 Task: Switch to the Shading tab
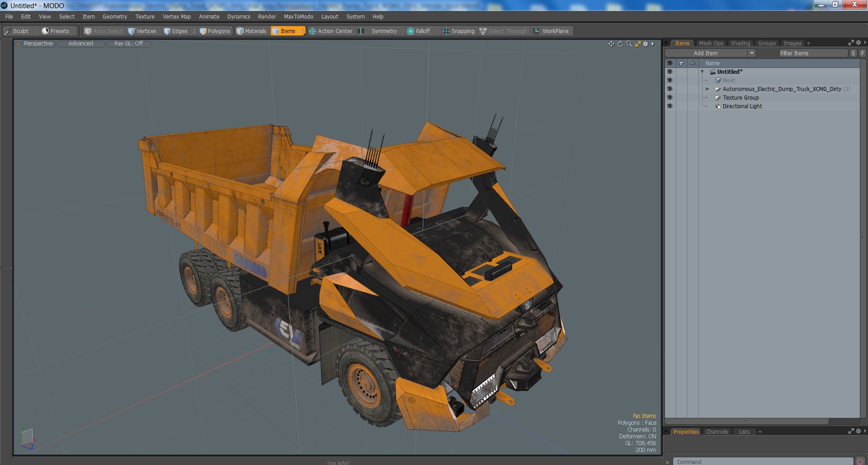[740, 43]
